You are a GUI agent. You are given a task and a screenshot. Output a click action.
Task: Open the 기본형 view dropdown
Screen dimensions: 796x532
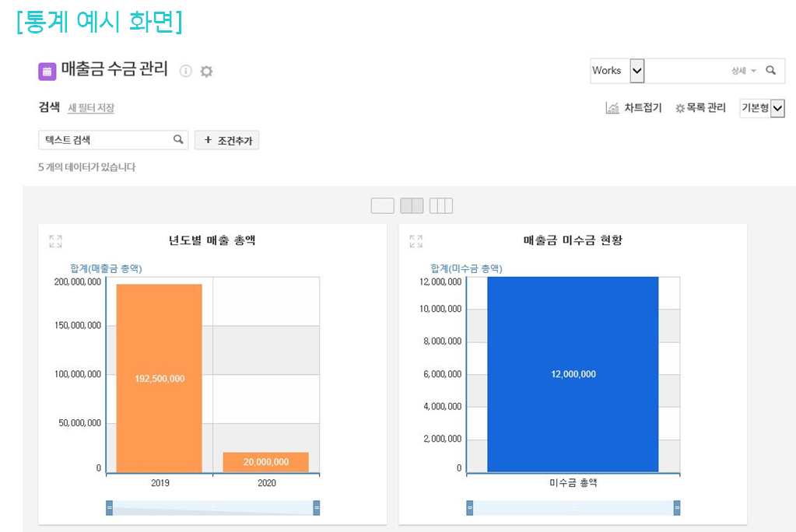point(777,108)
